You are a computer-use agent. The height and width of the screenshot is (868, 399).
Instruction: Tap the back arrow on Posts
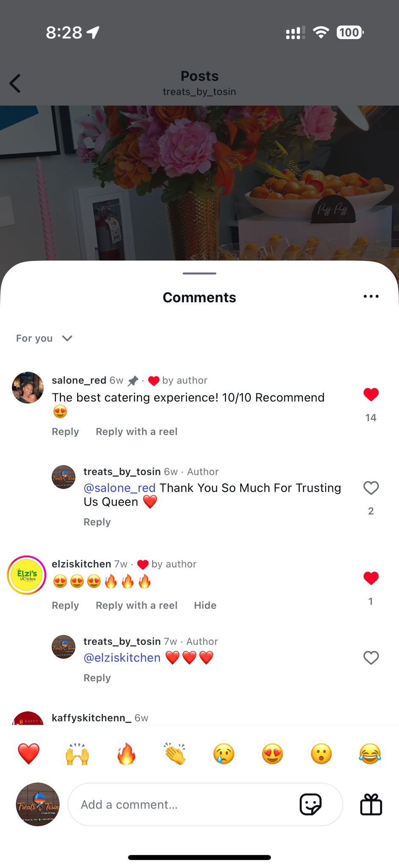(x=15, y=83)
